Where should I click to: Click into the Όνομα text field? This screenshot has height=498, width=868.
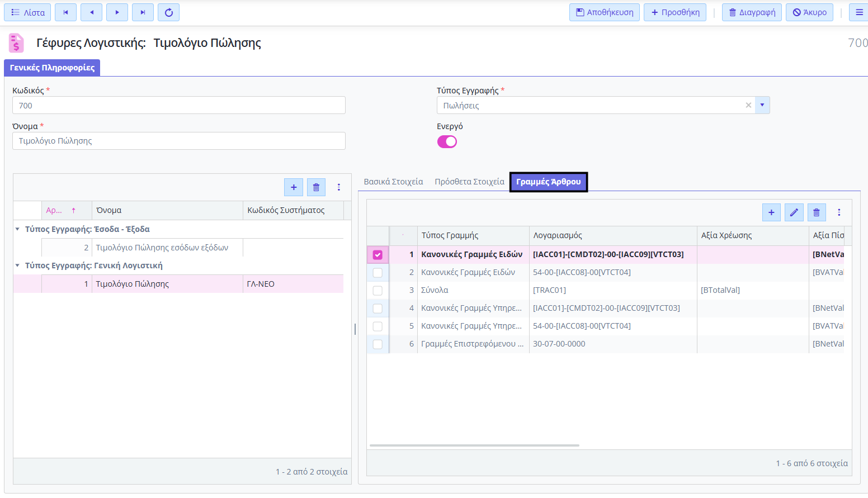[x=178, y=141]
